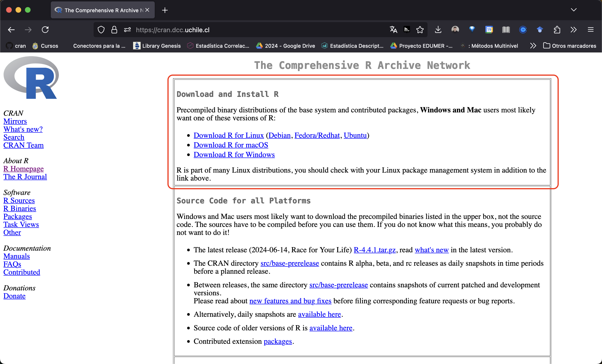Open the extensions puzzle piece icon
The image size is (602, 364).
[x=557, y=30]
